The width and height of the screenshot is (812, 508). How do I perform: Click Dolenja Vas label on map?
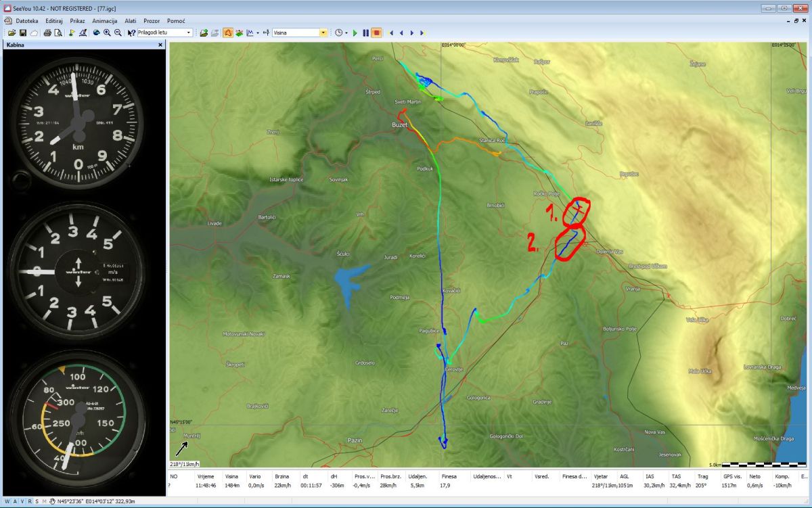tap(609, 251)
